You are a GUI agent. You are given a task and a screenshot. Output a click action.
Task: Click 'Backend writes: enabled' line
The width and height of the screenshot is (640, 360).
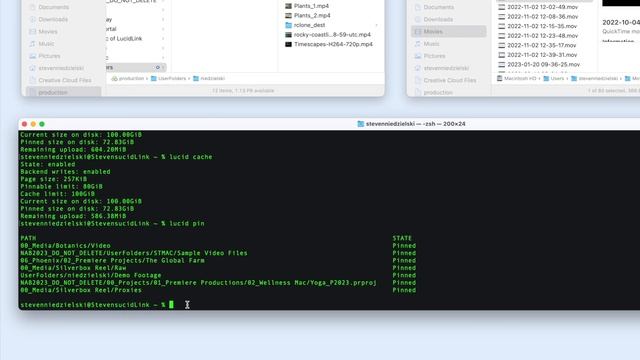65,172
